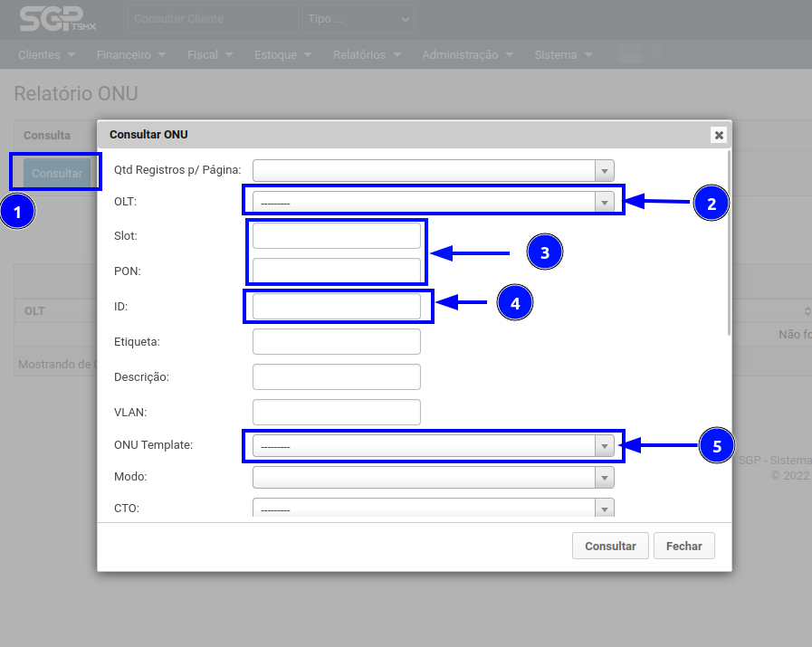
Task: Focus the VLAN input field
Action: click(336, 412)
